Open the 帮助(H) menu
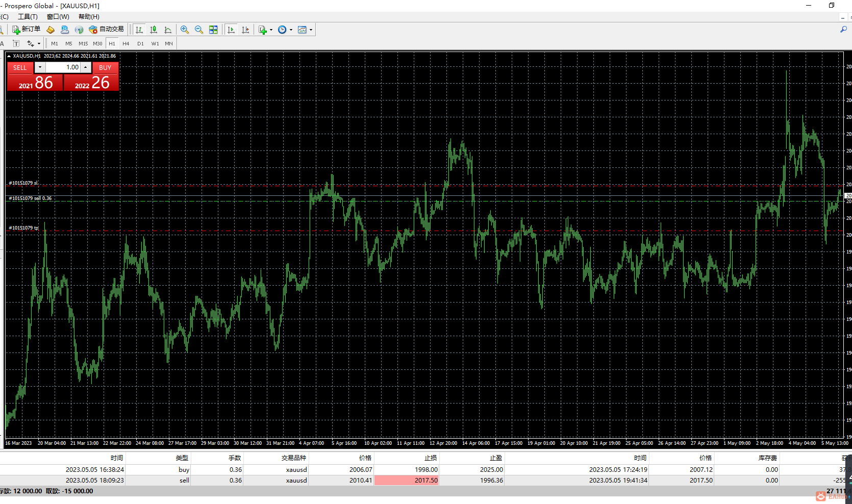 coord(89,17)
